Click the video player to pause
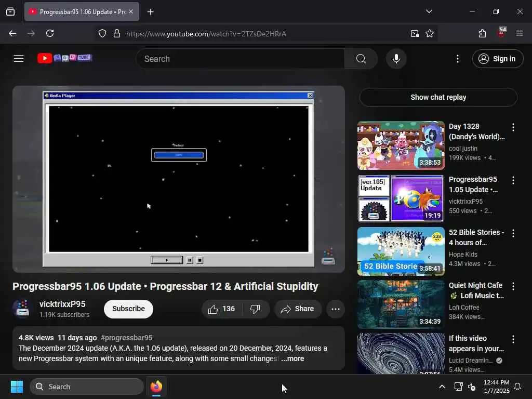 tap(179, 179)
